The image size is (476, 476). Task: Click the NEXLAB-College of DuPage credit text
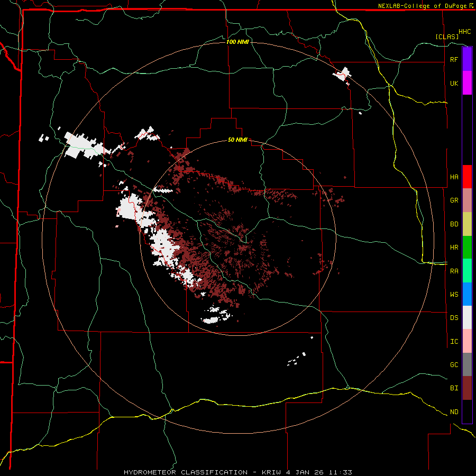click(423, 6)
